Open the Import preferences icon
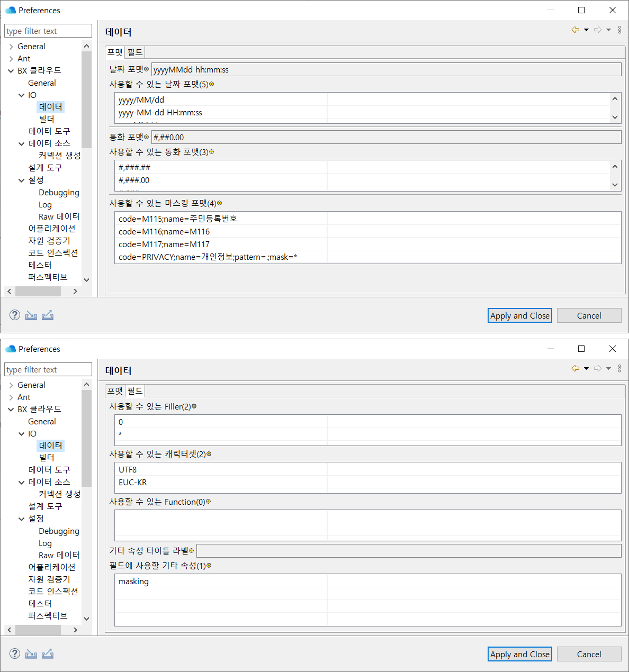Viewport: 629px width, 672px height. (31, 315)
